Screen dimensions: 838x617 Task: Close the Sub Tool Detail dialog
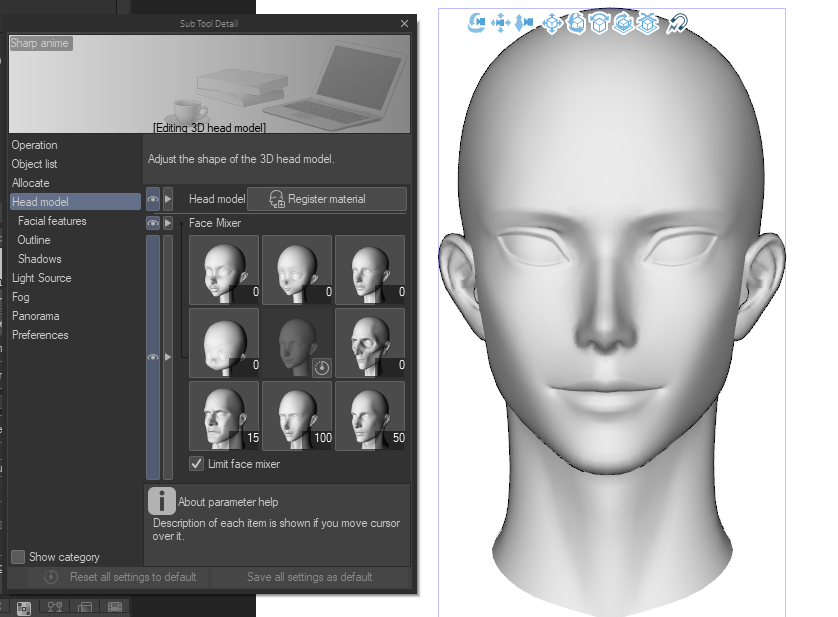click(x=405, y=24)
